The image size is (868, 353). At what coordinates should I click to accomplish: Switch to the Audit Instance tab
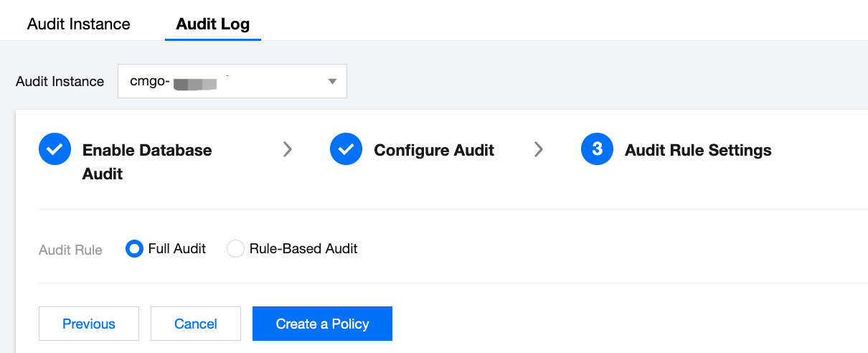tap(79, 24)
